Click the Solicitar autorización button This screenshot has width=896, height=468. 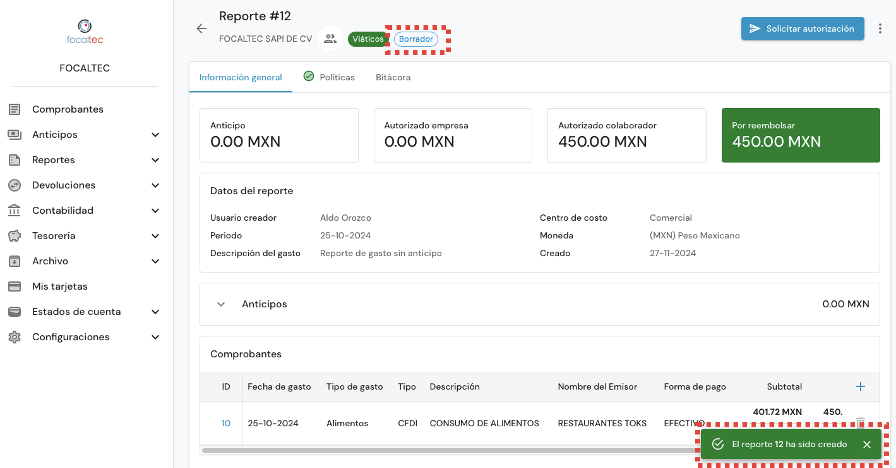pos(802,29)
